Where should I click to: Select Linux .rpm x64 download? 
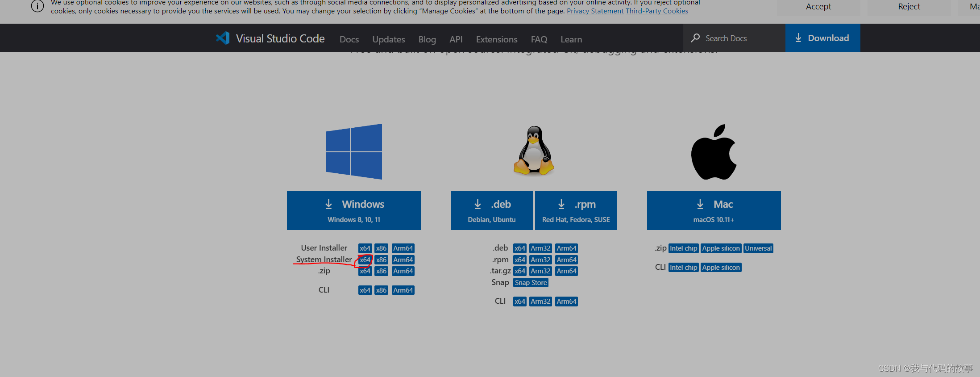point(520,260)
